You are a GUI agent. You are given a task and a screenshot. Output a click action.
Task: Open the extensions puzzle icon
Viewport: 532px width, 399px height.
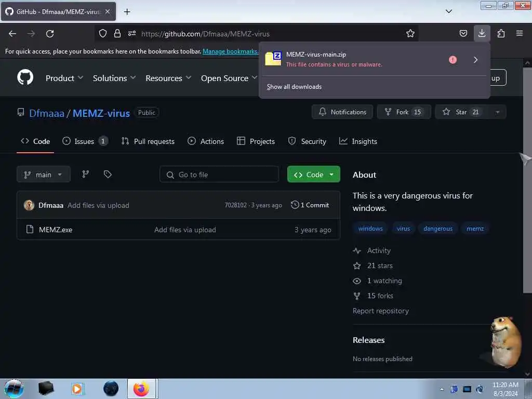501,33
